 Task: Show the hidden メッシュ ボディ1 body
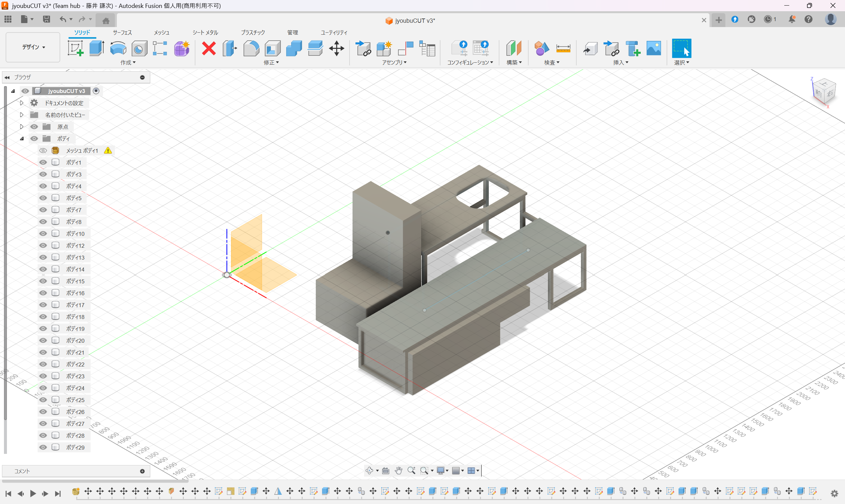(x=43, y=150)
